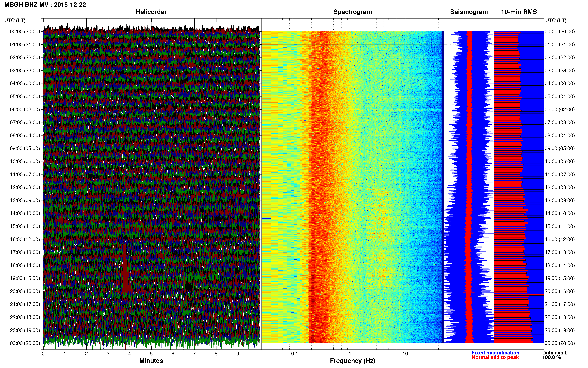
Task: Click the 0 tick on the Minutes axis
Action: pos(43,354)
